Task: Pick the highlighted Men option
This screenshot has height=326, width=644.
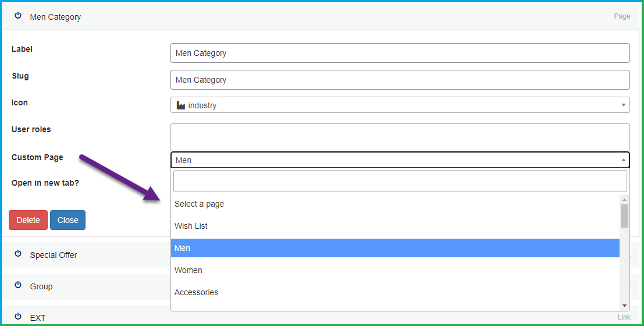Action: (x=183, y=248)
